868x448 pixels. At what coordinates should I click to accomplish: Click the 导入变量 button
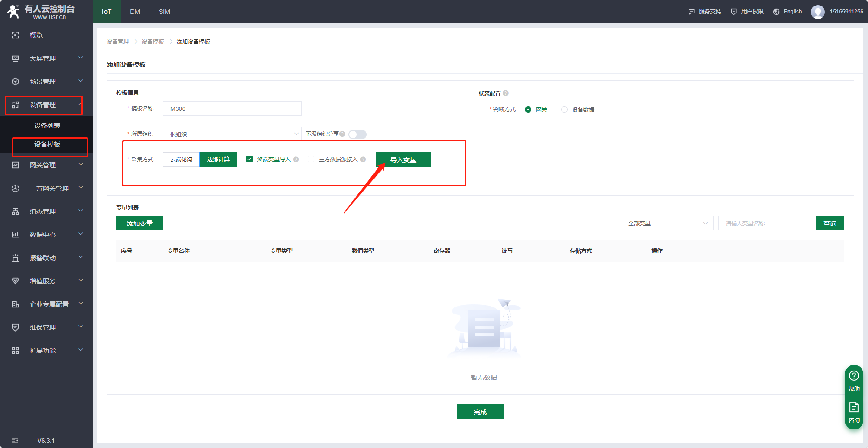point(403,160)
